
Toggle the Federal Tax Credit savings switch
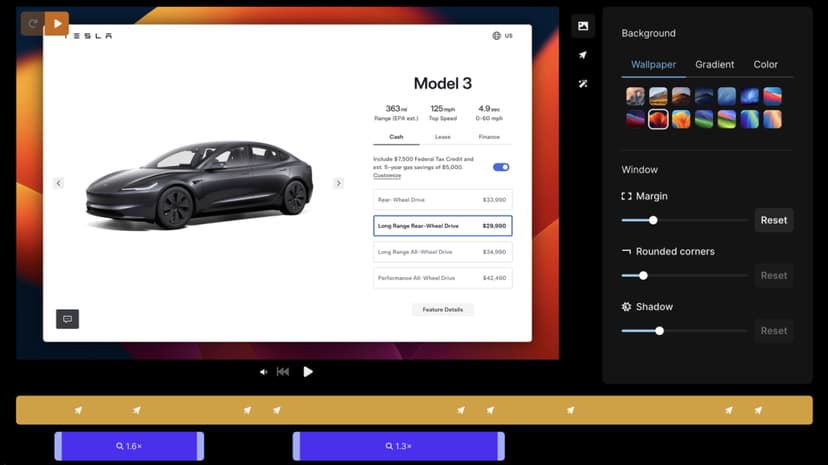(501, 167)
